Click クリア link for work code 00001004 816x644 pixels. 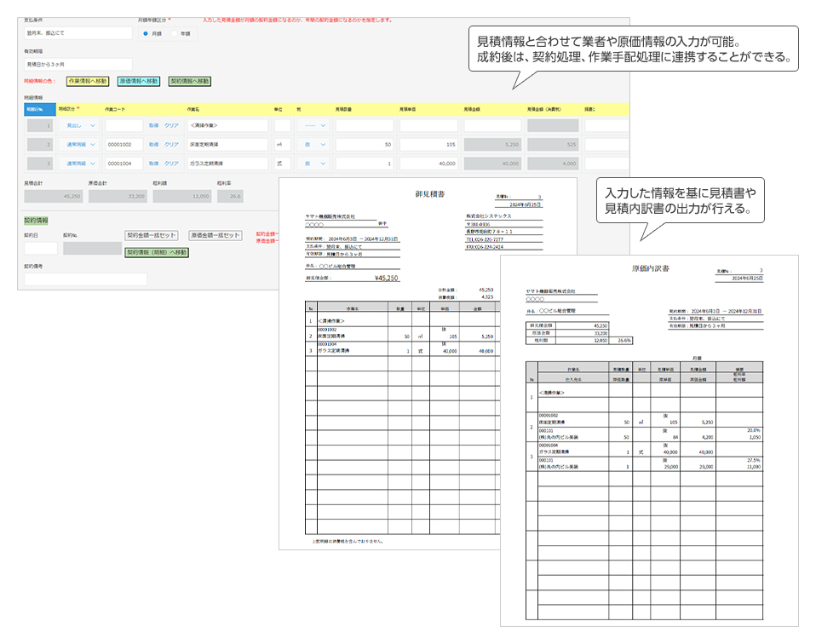pos(171,163)
